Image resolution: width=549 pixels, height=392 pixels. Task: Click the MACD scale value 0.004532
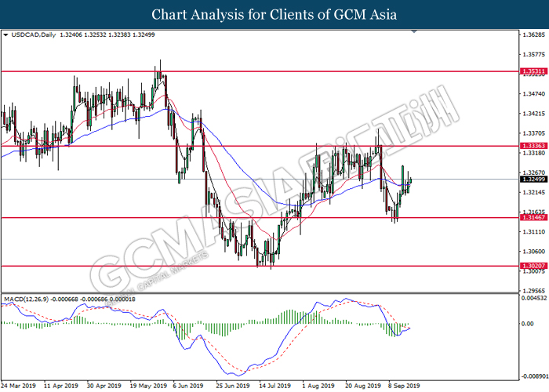[534, 298]
